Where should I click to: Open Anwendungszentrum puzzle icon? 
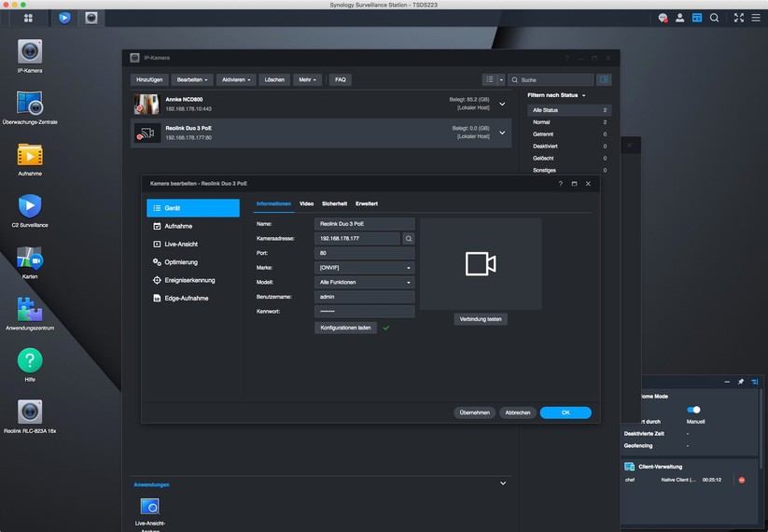pyautogui.click(x=30, y=309)
